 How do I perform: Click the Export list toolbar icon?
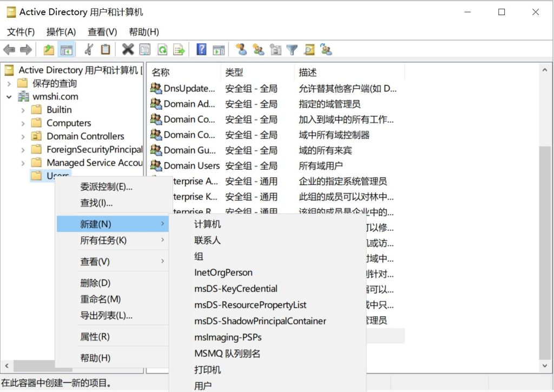[x=179, y=50]
